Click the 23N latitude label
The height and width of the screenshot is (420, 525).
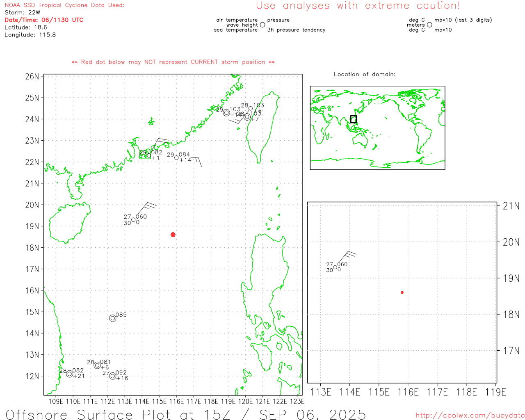(32, 141)
